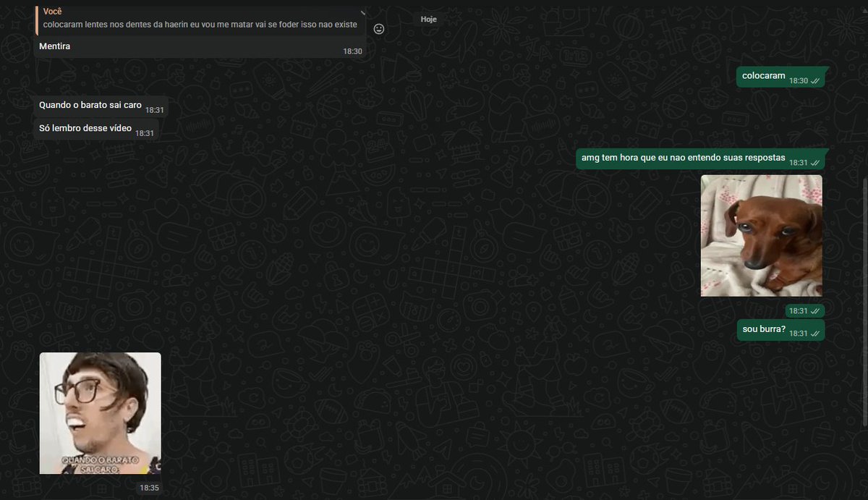Click the timestamp bubble below the dog sticker

tap(805, 310)
